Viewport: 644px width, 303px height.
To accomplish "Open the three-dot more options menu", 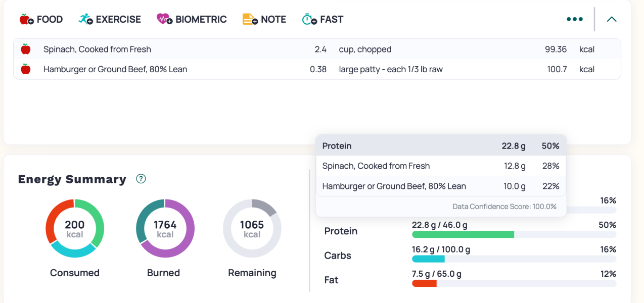I will (575, 19).
